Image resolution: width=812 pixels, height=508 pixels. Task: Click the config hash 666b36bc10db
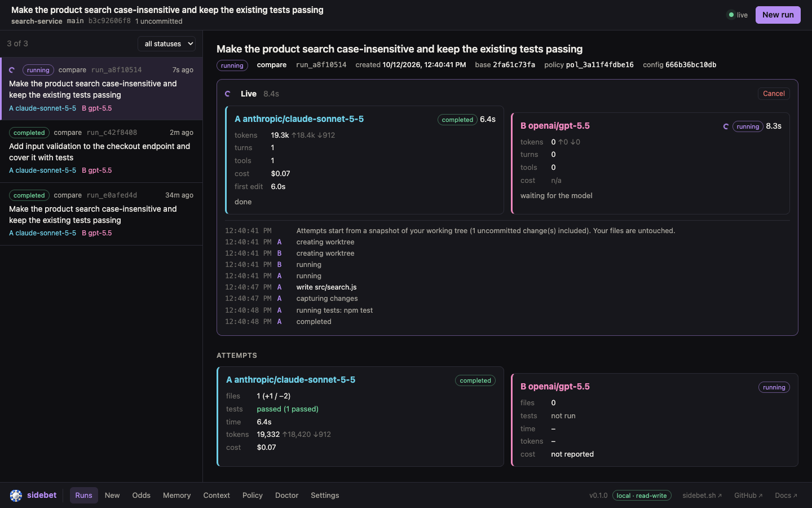tap(691, 65)
